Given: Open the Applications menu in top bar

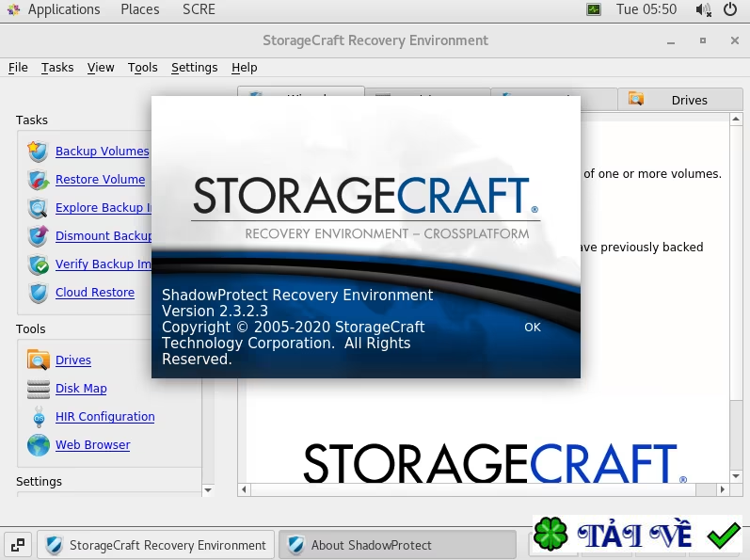Looking at the screenshot, I should [x=64, y=9].
